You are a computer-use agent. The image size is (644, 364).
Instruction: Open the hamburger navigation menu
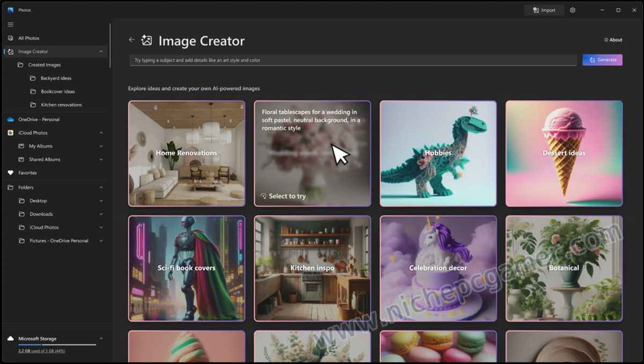[10, 25]
